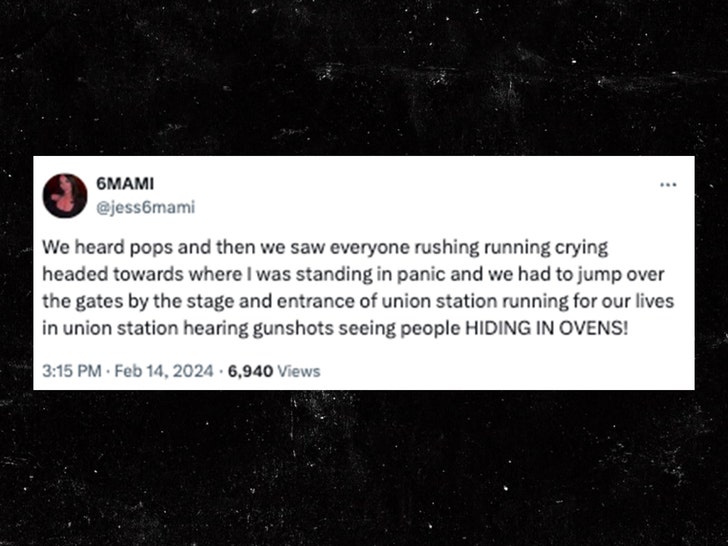728x546 pixels.
Task: Click the dark background below the tweet card
Action: (x=364, y=470)
